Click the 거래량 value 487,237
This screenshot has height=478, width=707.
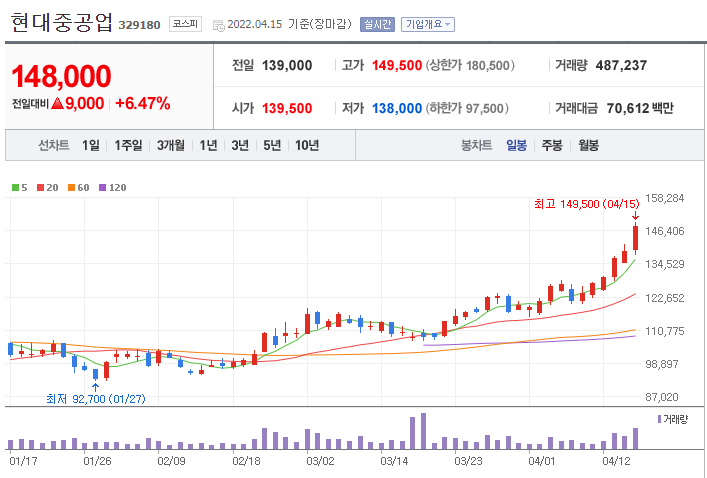[621, 65]
